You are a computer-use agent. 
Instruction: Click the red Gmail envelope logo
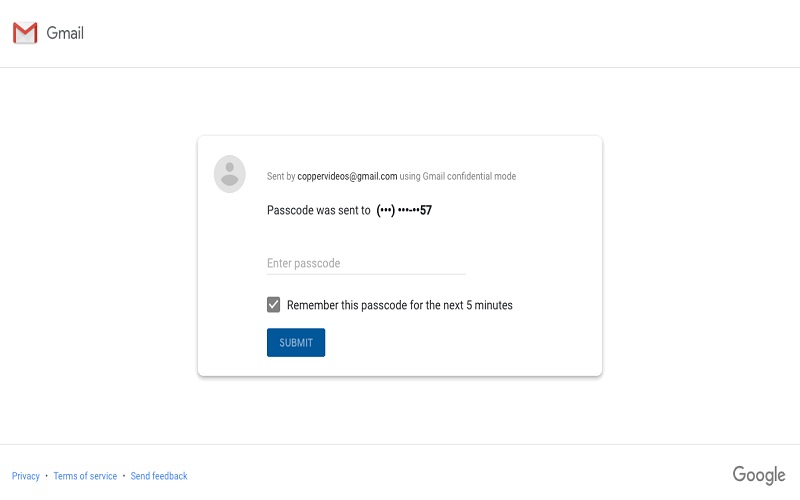[25, 33]
